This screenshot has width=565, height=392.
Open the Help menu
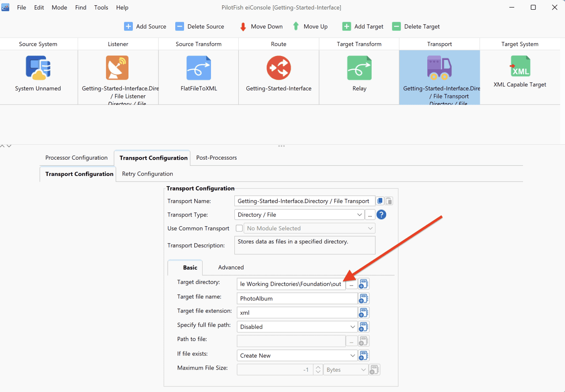122,7
